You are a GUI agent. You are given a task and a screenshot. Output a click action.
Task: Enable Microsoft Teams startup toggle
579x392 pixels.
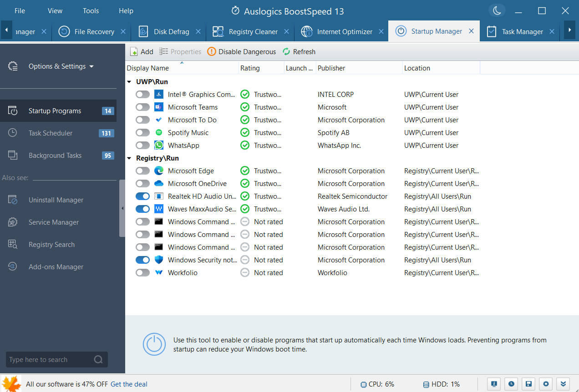(x=143, y=107)
